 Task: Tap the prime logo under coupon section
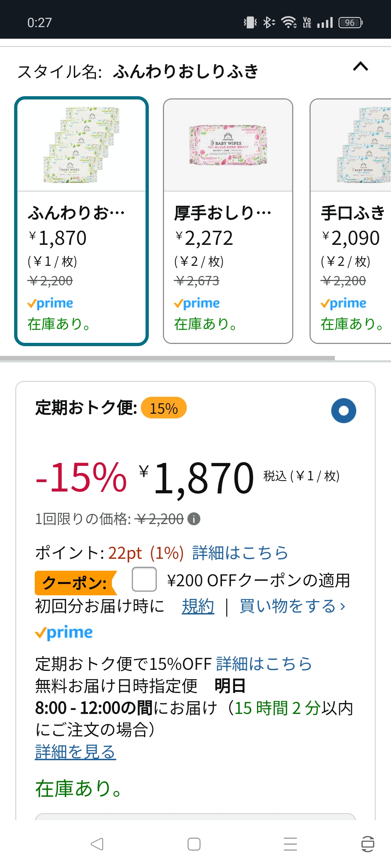pyautogui.click(x=64, y=633)
